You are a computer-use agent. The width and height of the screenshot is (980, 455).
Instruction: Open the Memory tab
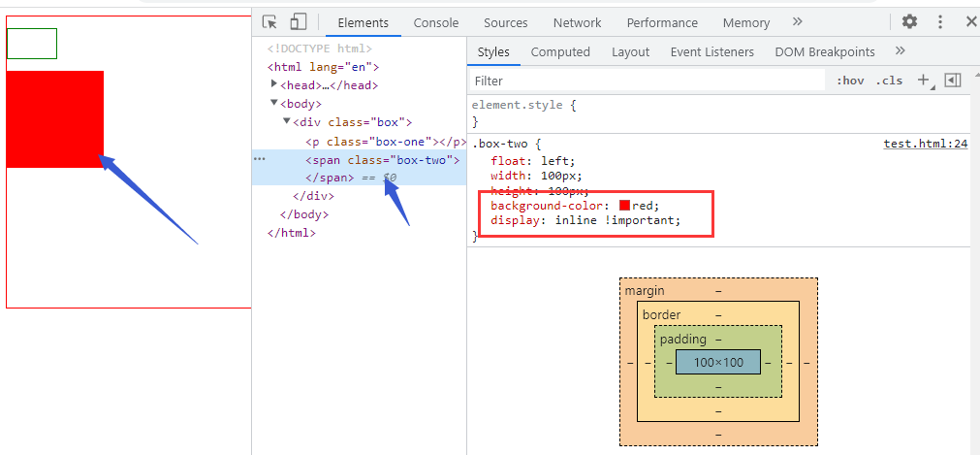coord(746,23)
